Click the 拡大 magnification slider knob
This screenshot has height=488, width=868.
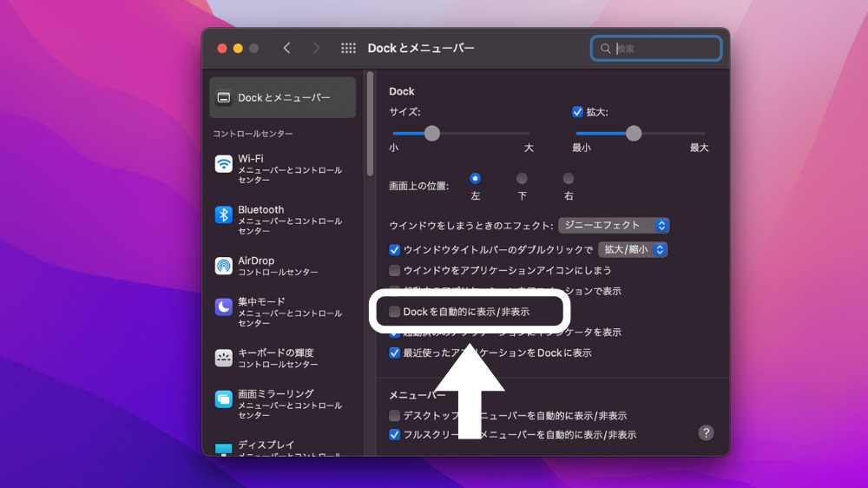[x=634, y=133]
